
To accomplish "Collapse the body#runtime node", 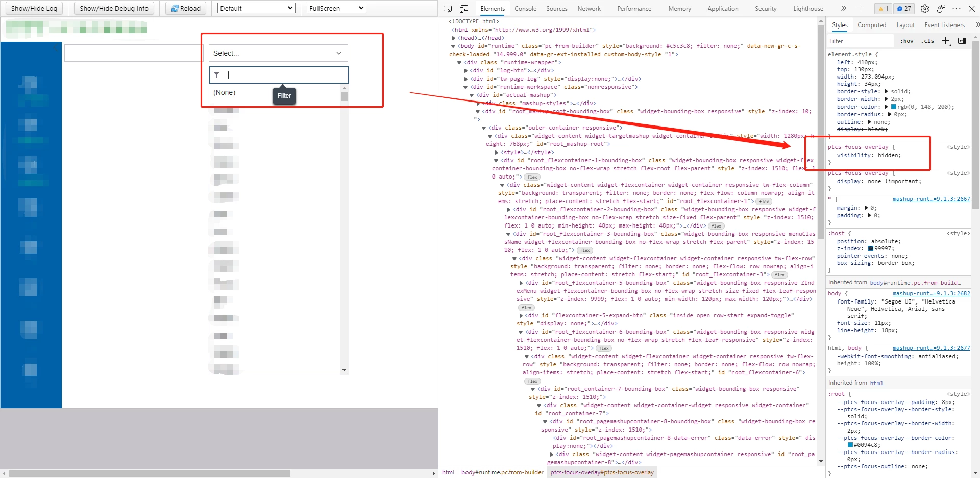I will pos(453,46).
